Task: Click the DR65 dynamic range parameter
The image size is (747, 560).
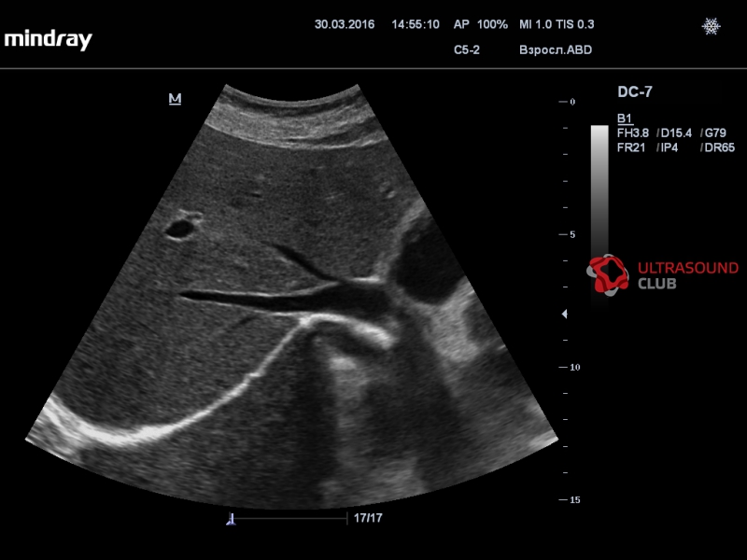Action: pos(719,147)
